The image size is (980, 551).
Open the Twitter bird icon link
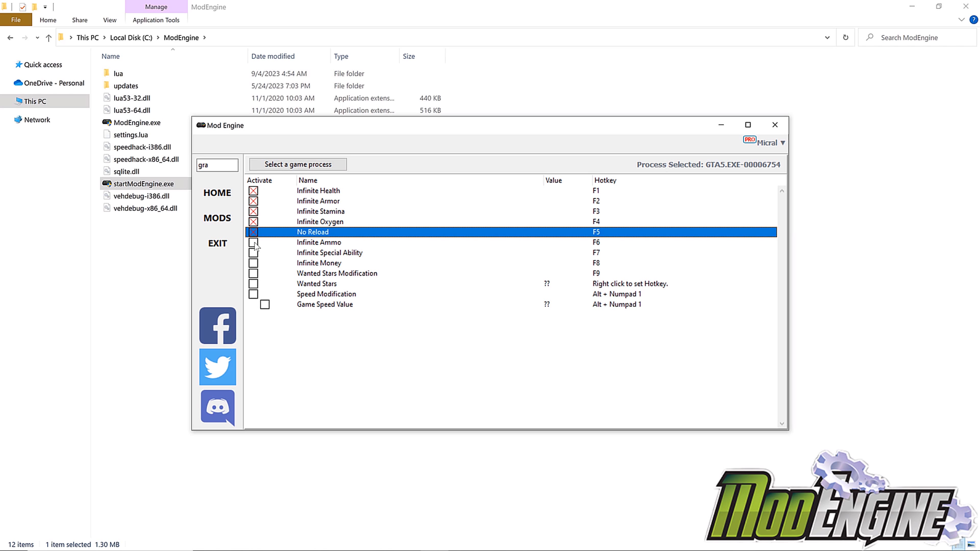tap(218, 367)
